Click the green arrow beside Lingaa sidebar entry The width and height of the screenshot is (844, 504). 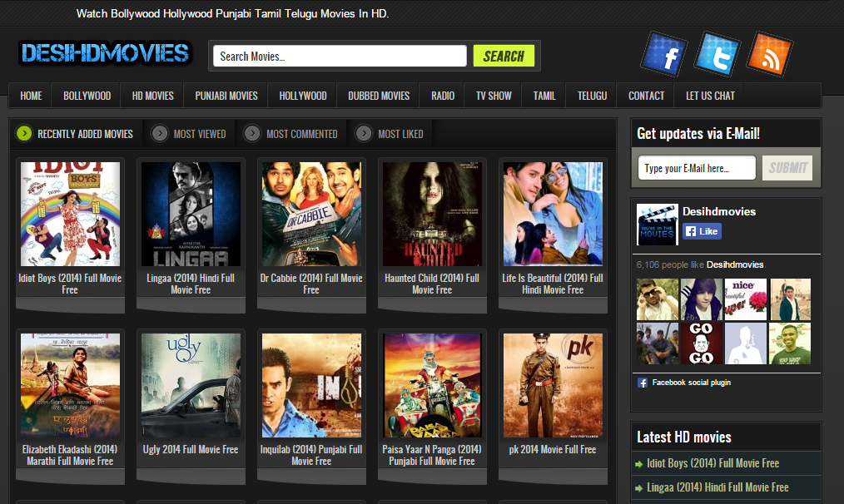coord(639,488)
